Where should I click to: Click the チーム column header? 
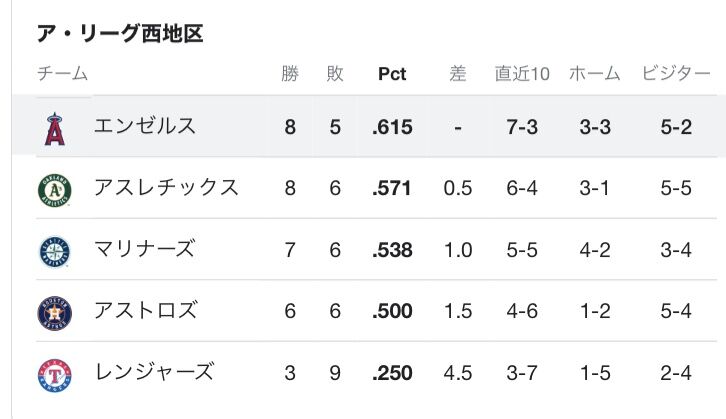pos(62,74)
